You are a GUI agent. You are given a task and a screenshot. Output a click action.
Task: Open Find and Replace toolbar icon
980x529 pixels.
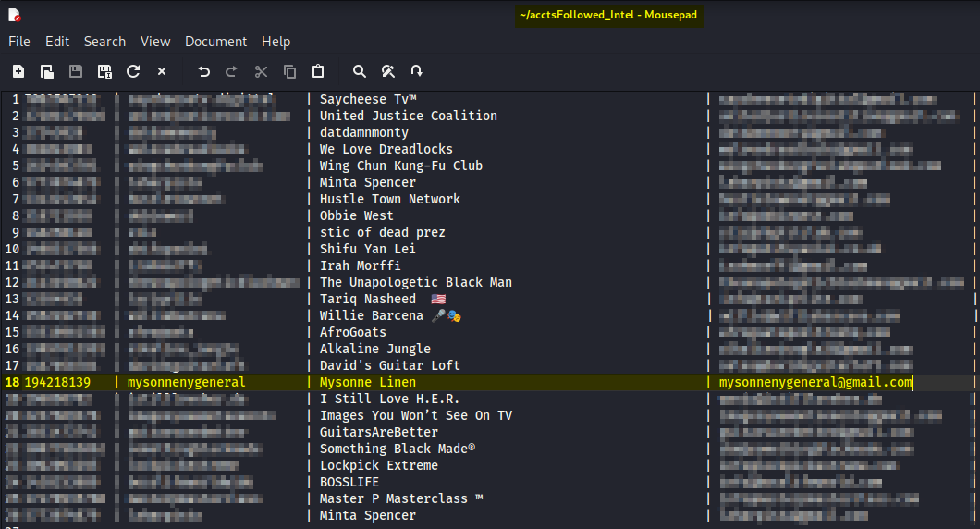point(388,71)
